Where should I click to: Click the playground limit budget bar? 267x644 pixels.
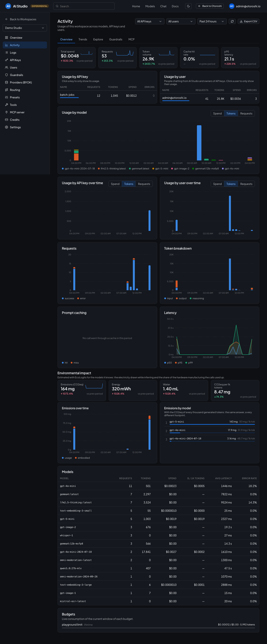[x=158, y=628]
